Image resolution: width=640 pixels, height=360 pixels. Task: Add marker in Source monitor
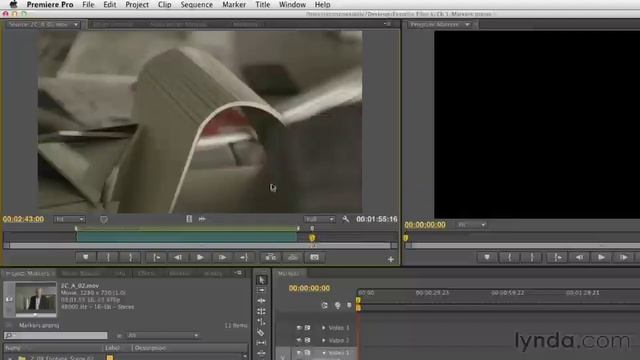point(85,258)
